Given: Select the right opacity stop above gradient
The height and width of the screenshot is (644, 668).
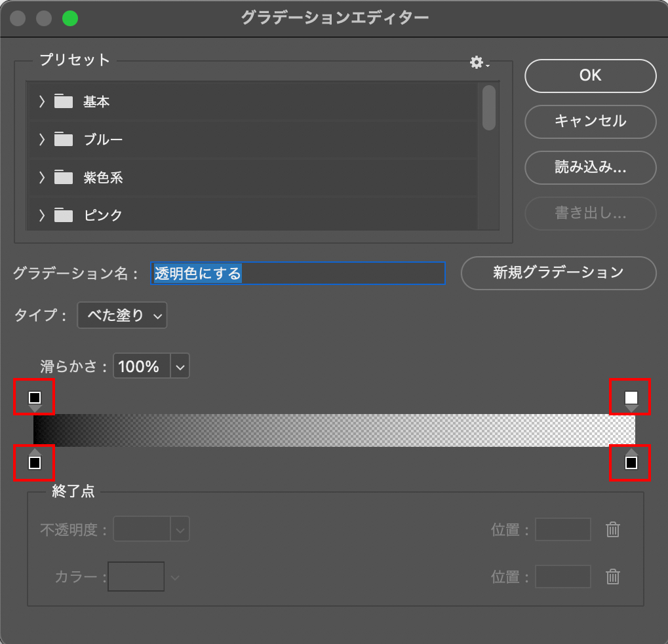Looking at the screenshot, I should point(631,398).
